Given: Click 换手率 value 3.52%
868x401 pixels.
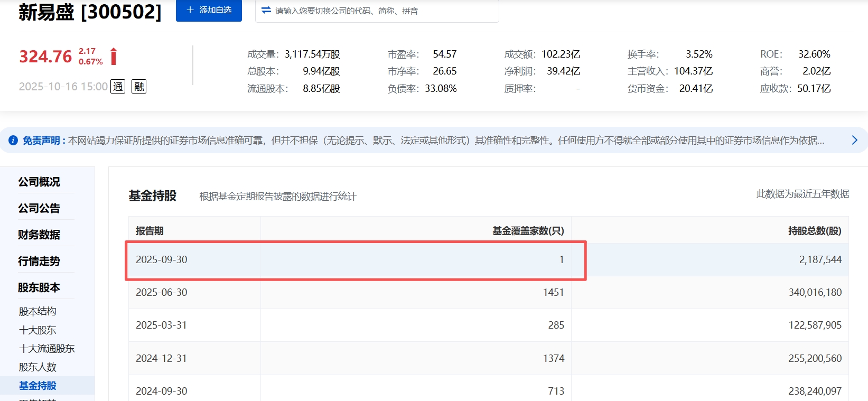Looking at the screenshot, I should tap(699, 54).
